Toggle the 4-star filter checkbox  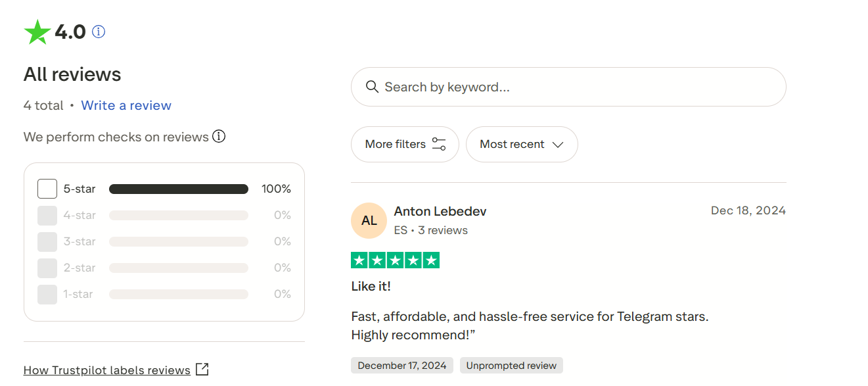click(x=47, y=215)
